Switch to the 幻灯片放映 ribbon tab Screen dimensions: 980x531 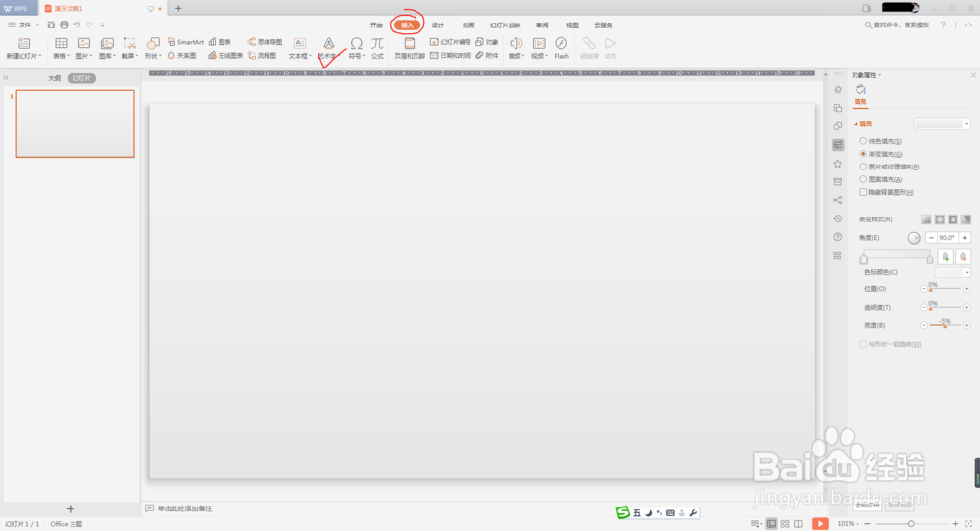(x=505, y=25)
